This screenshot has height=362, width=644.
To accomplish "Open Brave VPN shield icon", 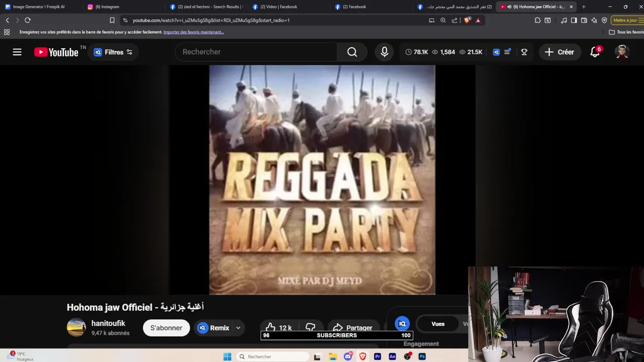I will click(604, 20).
